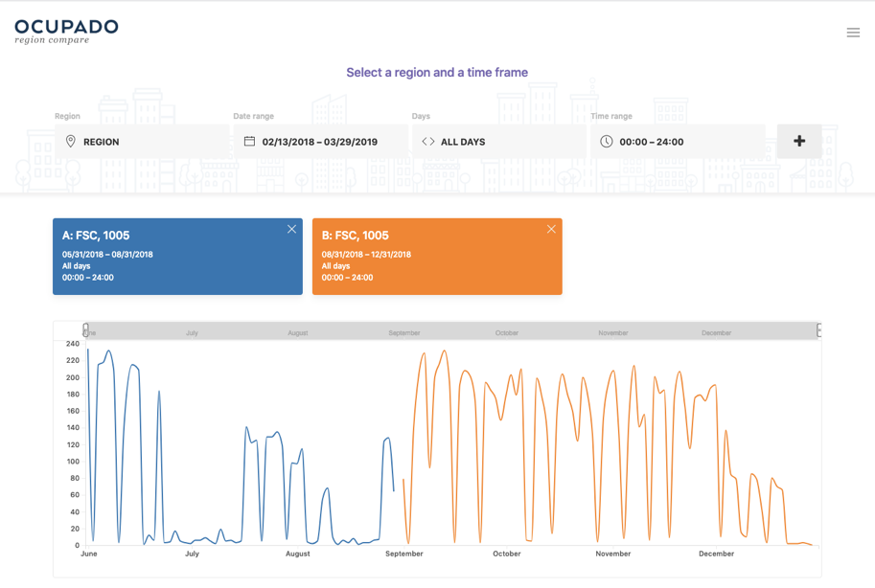875x588 pixels.
Task: Open the ALL DAYS dropdown
Action: tap(498, 142)
